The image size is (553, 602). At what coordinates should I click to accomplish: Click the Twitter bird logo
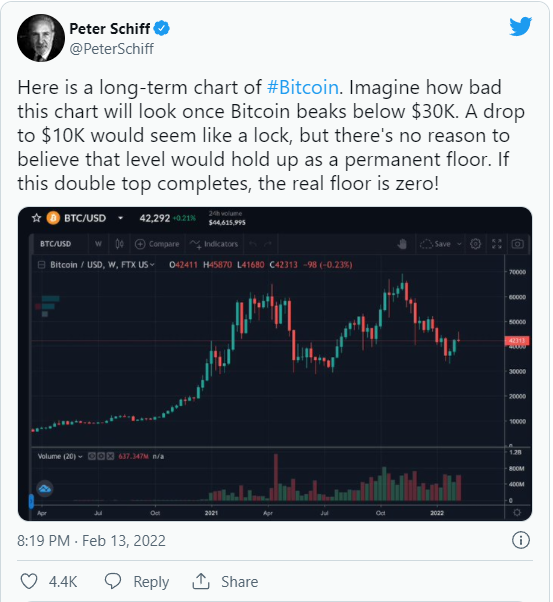coord(520,26)
